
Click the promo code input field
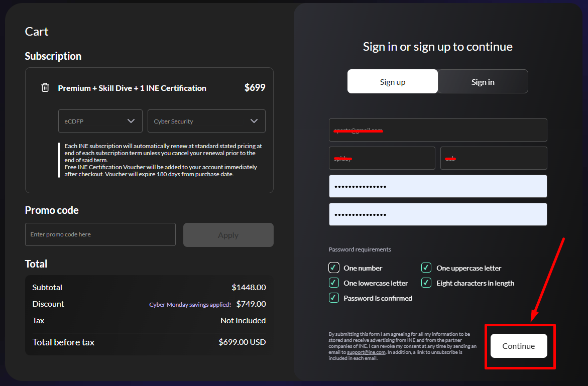click(100, 234)
